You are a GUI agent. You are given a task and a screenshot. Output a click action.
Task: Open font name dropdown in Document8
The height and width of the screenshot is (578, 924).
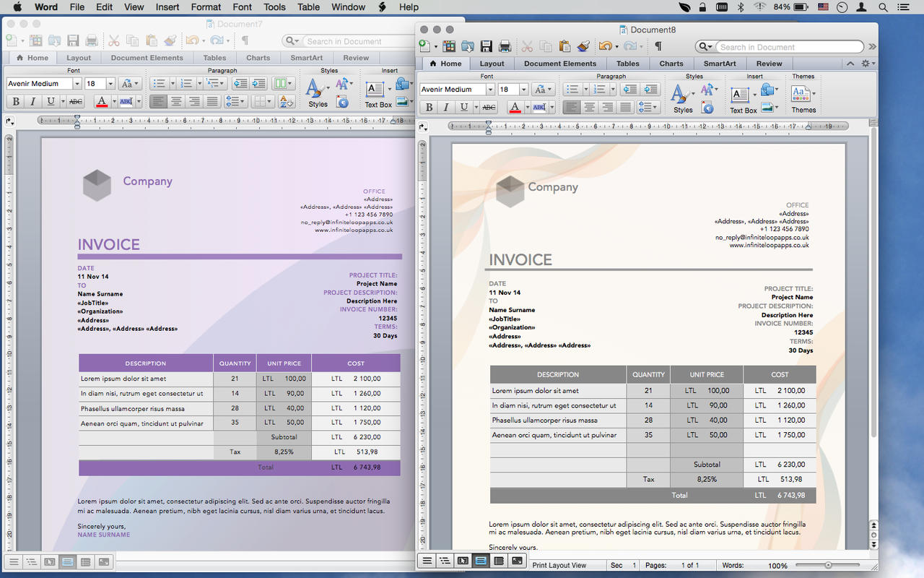coord(490,90)
